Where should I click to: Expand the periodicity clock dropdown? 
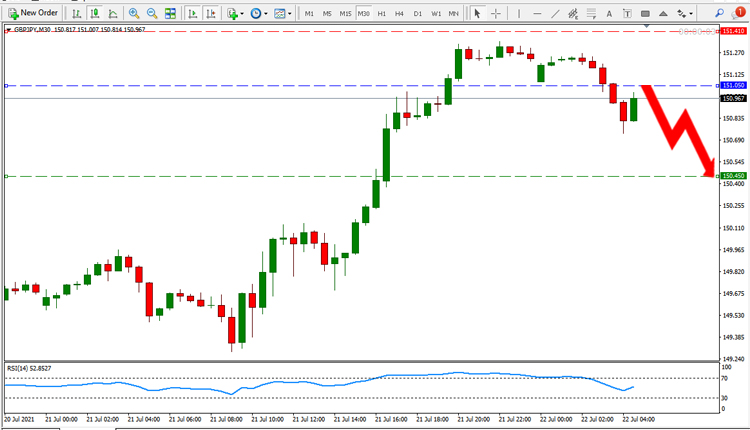[x=259, y=13]
